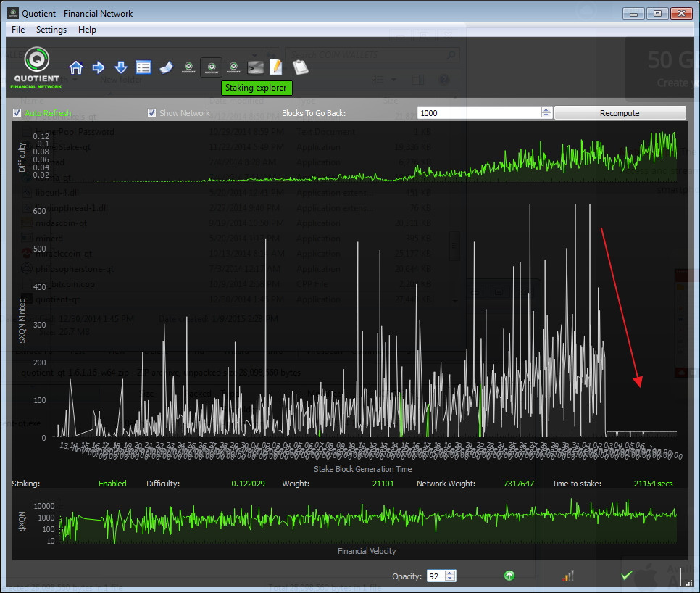Open the transactions list icon
This screenshot has height=593, width=700.
coord(143,67)
